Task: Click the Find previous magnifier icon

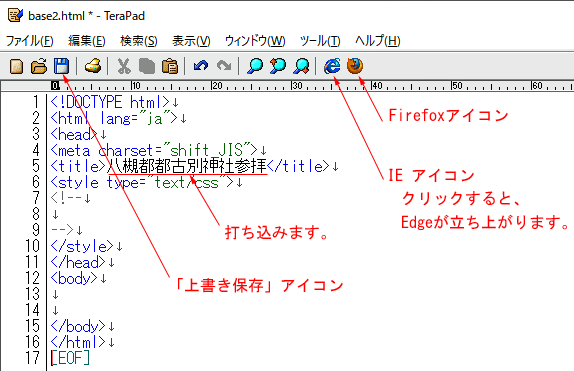Action: 278,66
